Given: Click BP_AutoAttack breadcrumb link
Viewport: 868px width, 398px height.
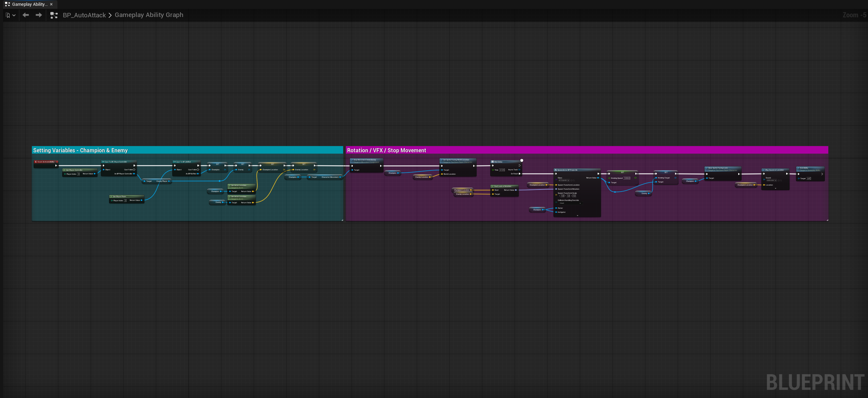Looking at the screenshot, I should [84, 15].
